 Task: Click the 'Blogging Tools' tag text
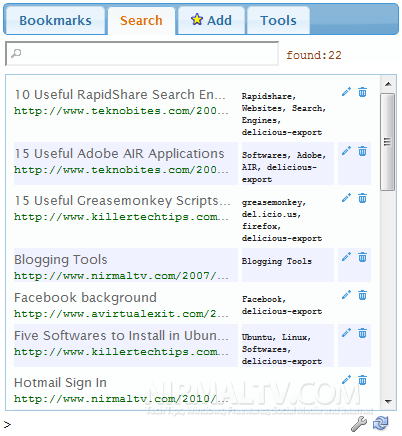coord(277,261)
